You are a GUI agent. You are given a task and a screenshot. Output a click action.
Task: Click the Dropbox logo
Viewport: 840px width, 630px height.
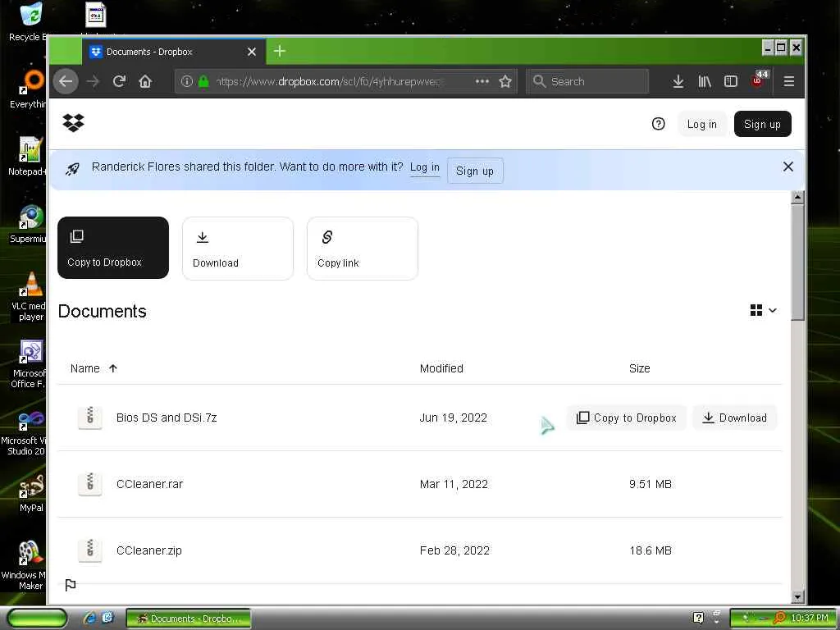click(73, 123)
